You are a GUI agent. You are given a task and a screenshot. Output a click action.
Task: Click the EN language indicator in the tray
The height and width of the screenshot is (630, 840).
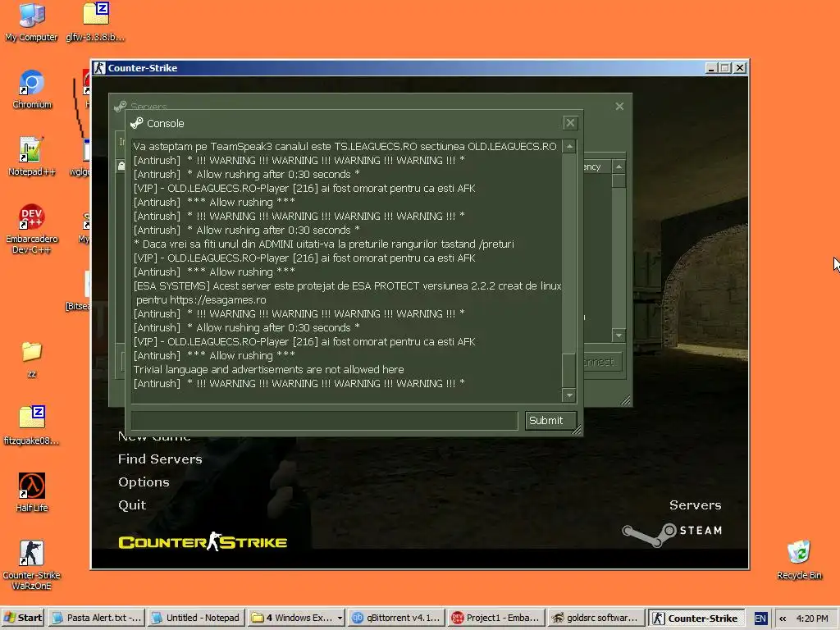click(760, 619)
